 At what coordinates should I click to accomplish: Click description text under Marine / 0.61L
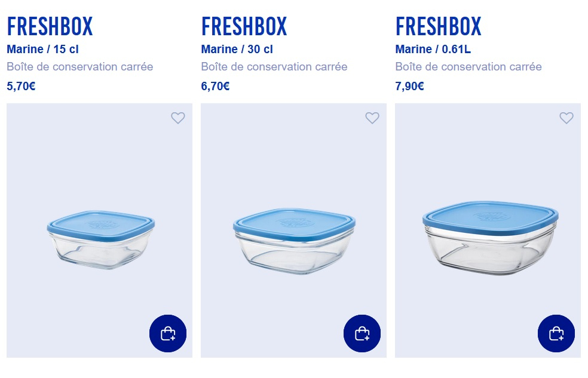468,67
